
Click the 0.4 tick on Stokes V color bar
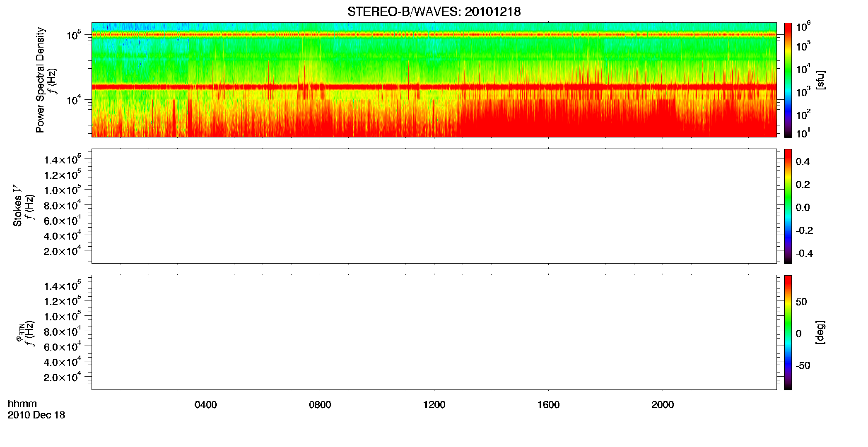coord(803,162)
